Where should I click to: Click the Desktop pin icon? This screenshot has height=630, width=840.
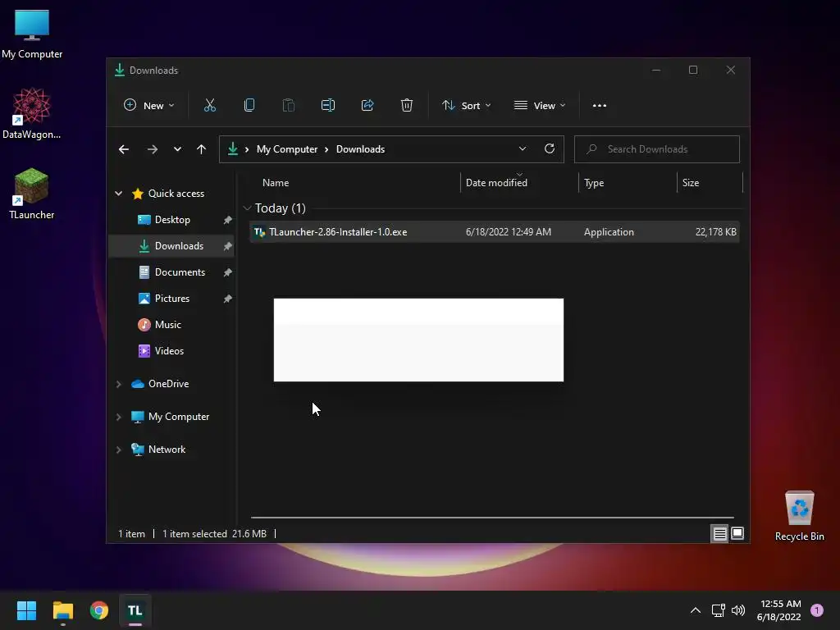tap(228, 220)
